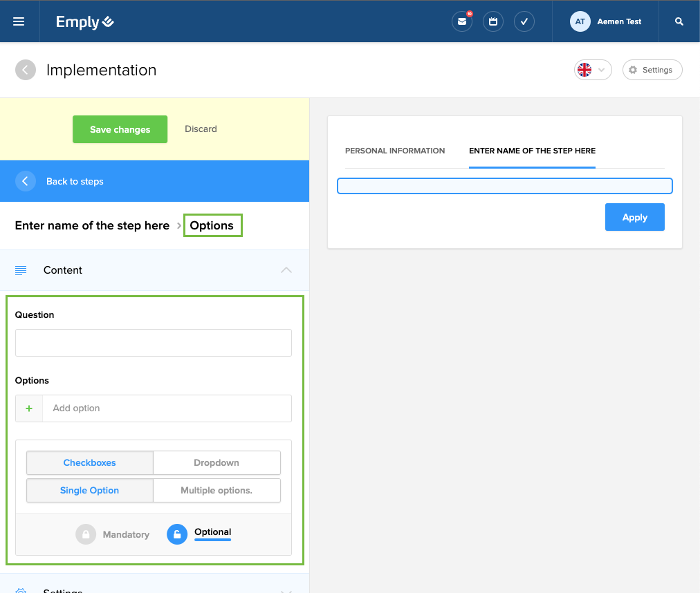Switch display type to Dropdown
700x593 pixels.
pos(217,462)
